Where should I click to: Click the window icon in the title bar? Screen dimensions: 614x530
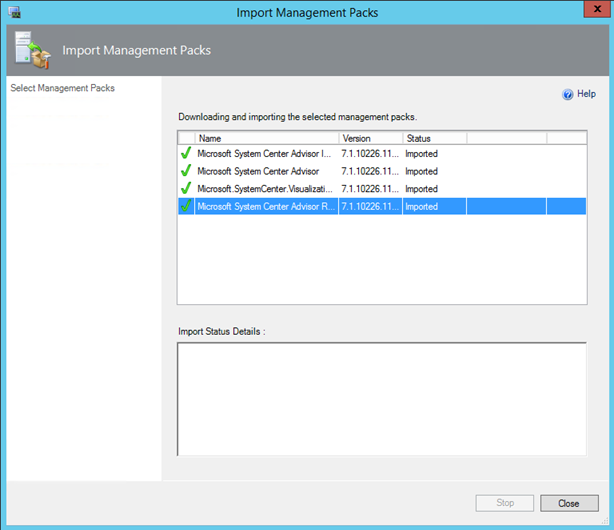(14, 12)
